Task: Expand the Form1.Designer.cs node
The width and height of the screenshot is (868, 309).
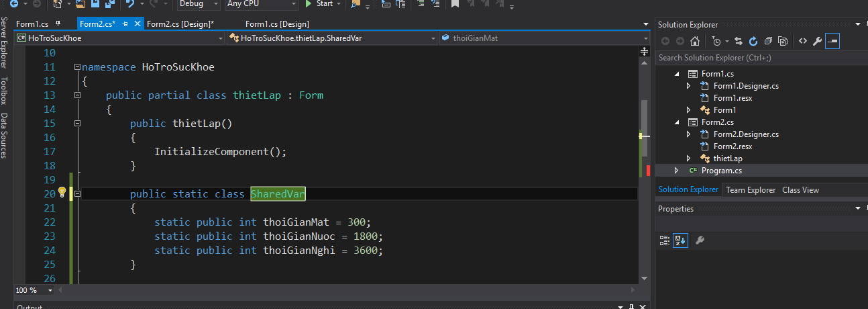Action: point(689,86)
